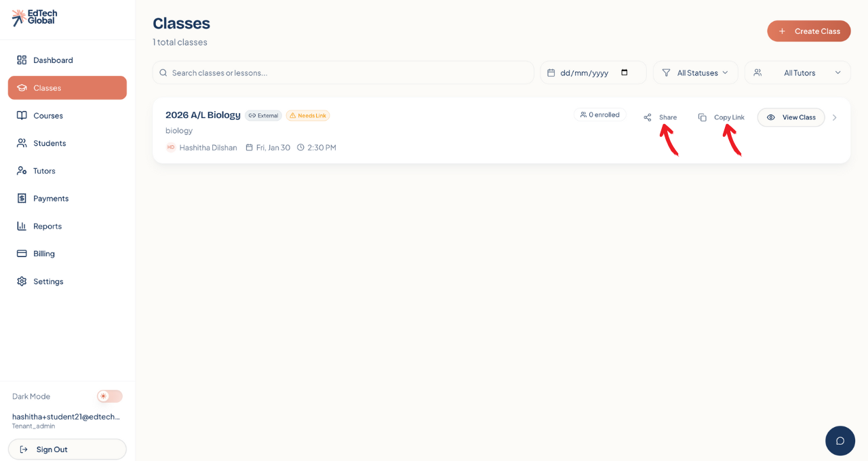Click the Copy Link icon
This screenshot has height=461, width=868.
pyautogui.click(x=703, y=117)
